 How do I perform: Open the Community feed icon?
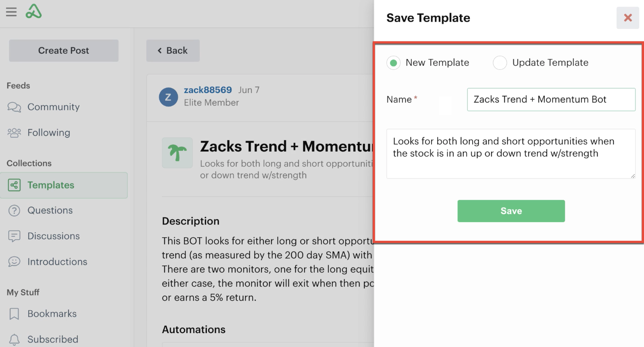pyautogui.click(x=14, y=107)
